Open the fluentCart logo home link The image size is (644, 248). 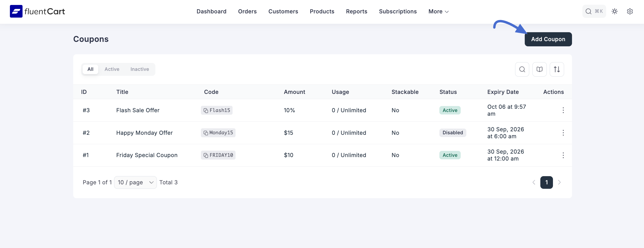[x=37, y=11]
